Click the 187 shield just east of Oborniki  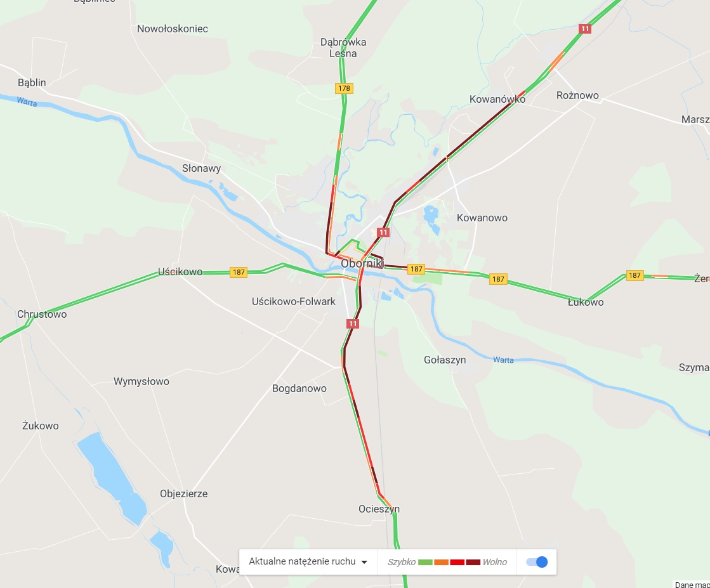coord(416,269)
